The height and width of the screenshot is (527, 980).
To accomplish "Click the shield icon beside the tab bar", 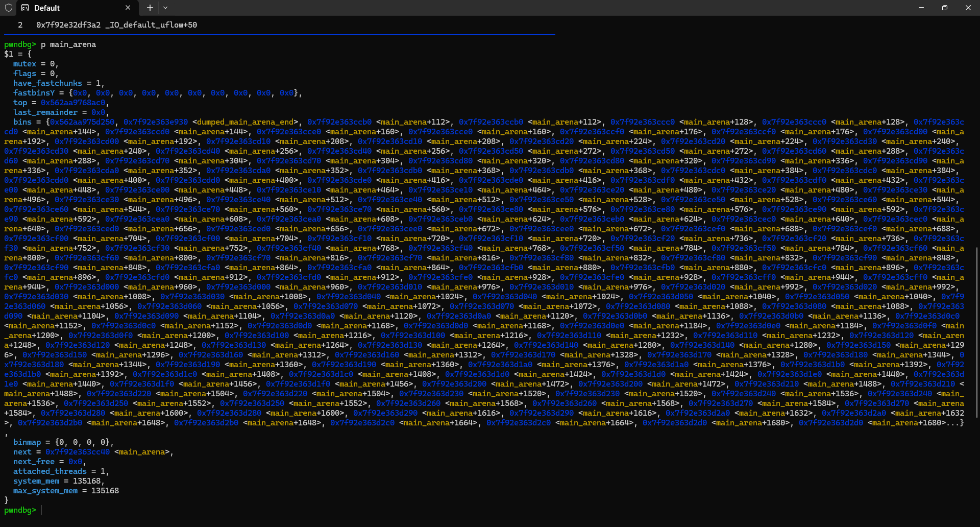I will [x=8, y=8].
